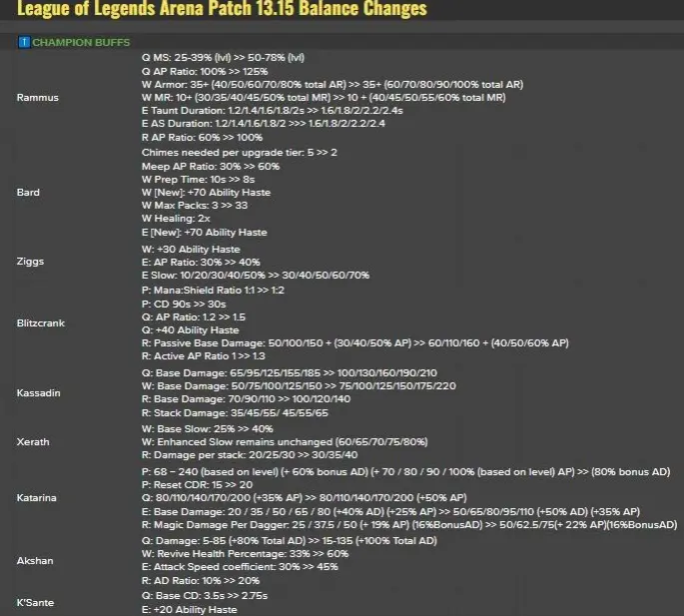684x616 pixels.
Task: Click 'Q: +40 Ability Haste' line
Action: point(190,330)
